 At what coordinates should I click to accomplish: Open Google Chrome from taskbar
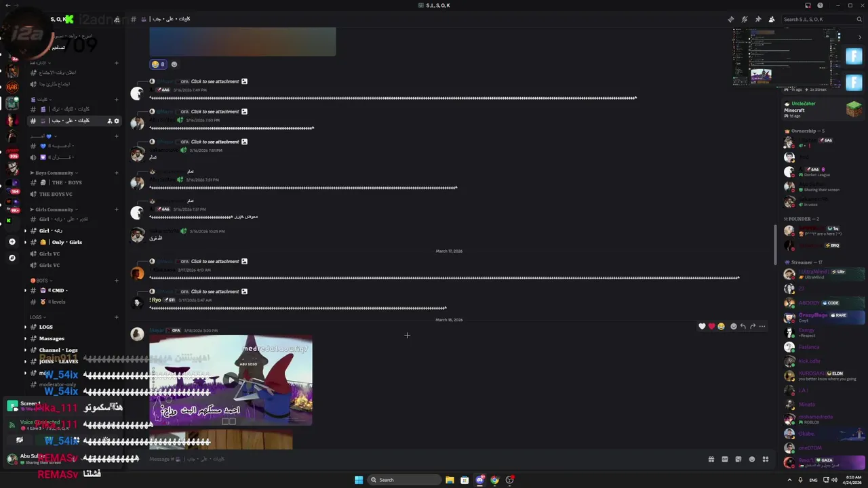tap(495, 480)
